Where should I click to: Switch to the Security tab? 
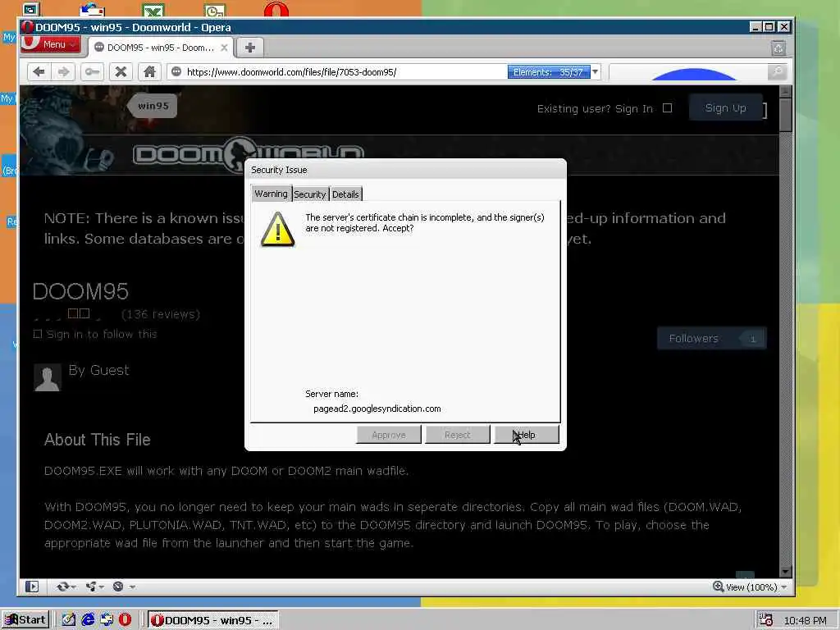pos(309,194)
